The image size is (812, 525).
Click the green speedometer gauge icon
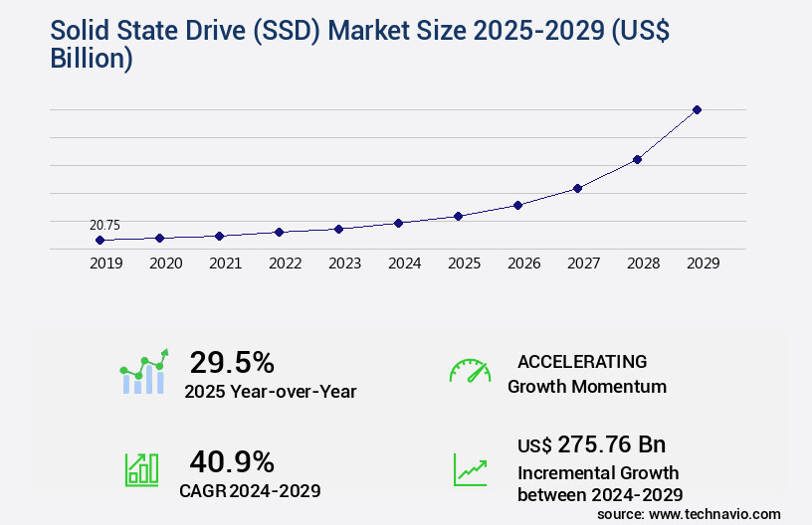470,371
